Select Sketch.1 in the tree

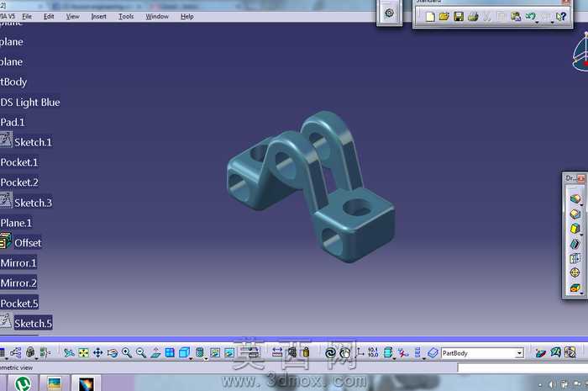point(33,142)
